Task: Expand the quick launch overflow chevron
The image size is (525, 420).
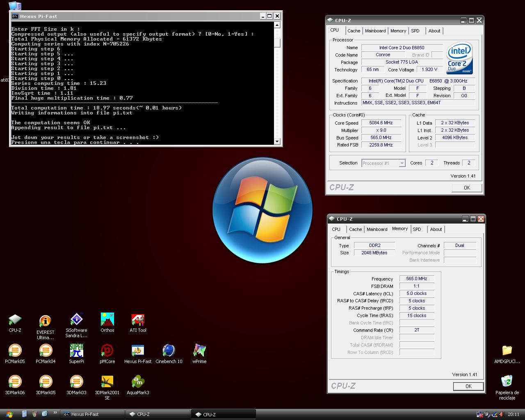Action: [55, 413]
